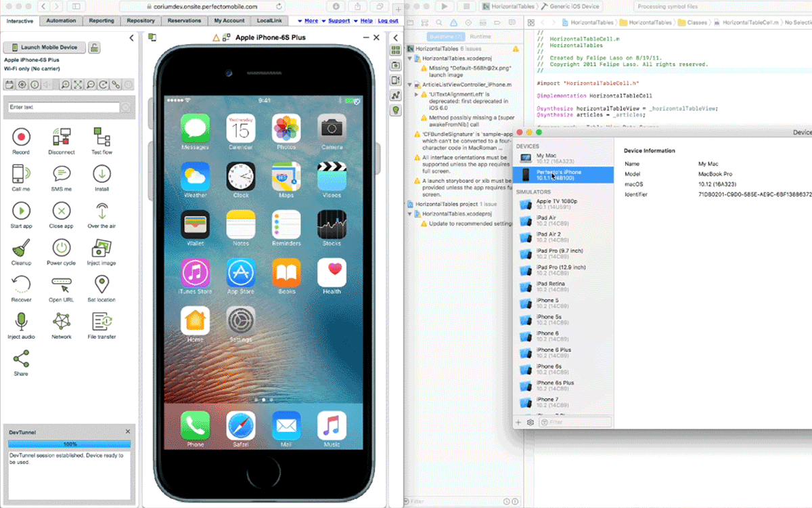Tap the Settings app on iPhone screen

(241, 320)
